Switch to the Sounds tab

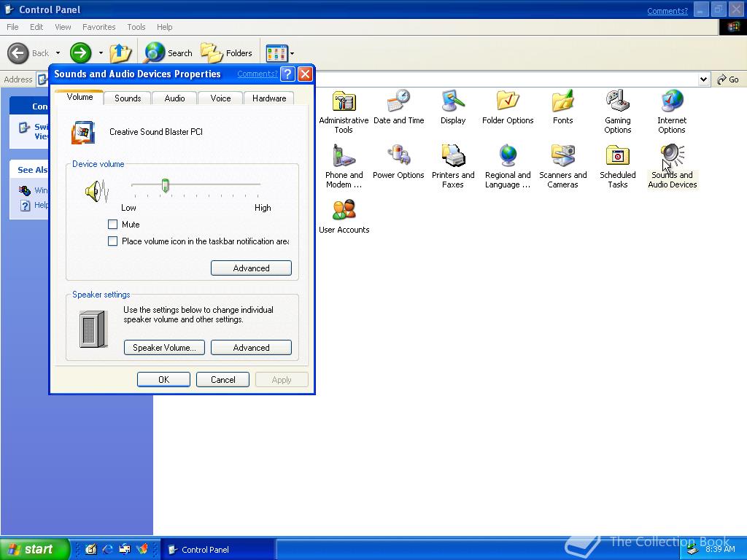pos(128,98)
